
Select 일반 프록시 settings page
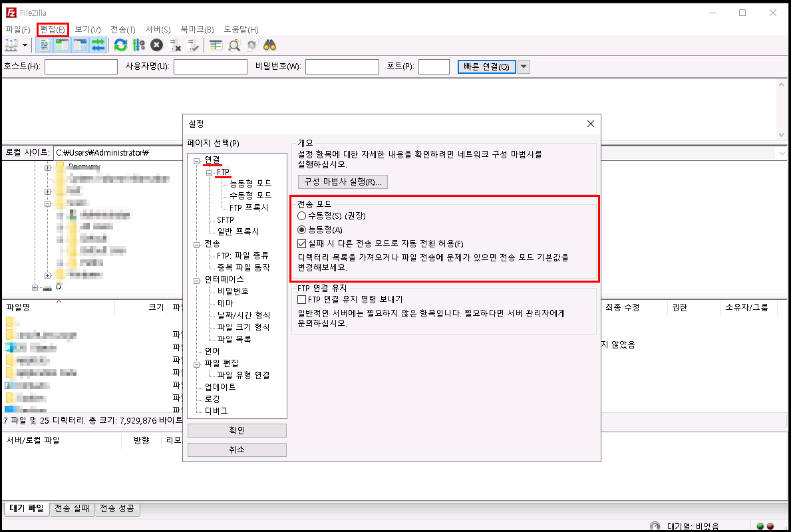(237, 231)
